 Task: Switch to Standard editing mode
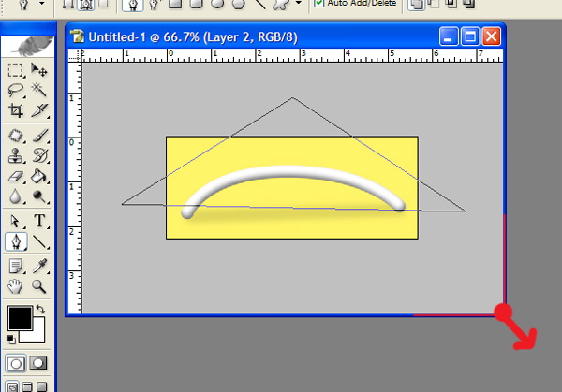17,363
